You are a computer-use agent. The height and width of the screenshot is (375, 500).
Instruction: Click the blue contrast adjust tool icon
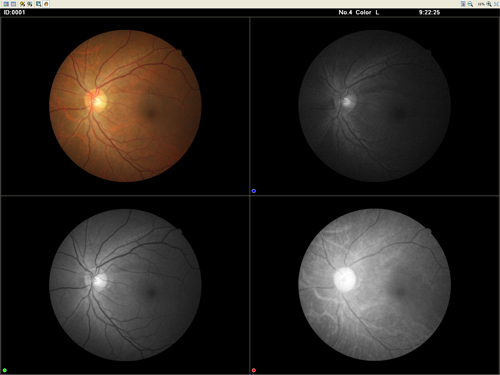tap(30, 4)
